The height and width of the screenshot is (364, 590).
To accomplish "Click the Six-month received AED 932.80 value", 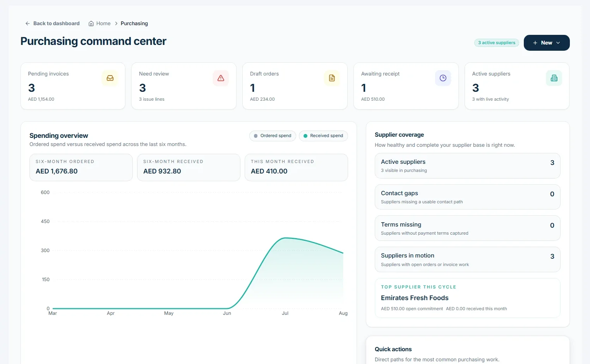I will [x=162, y=171].
